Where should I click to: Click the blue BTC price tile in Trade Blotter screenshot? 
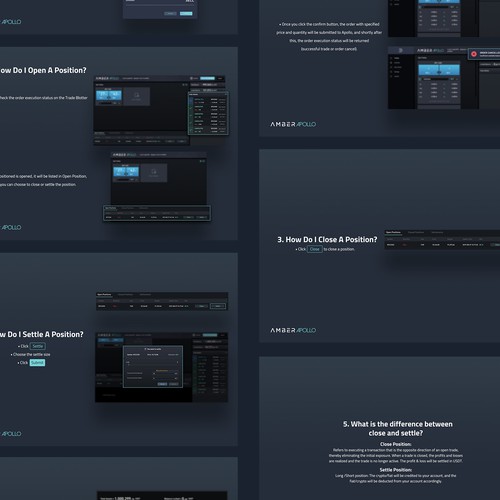point(109,95)
